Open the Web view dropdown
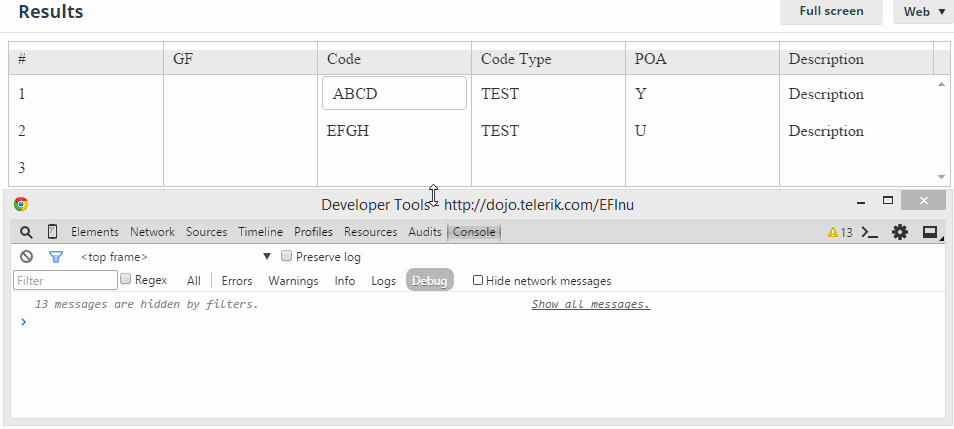Screen dimensions: 954x429 point(923,12)
